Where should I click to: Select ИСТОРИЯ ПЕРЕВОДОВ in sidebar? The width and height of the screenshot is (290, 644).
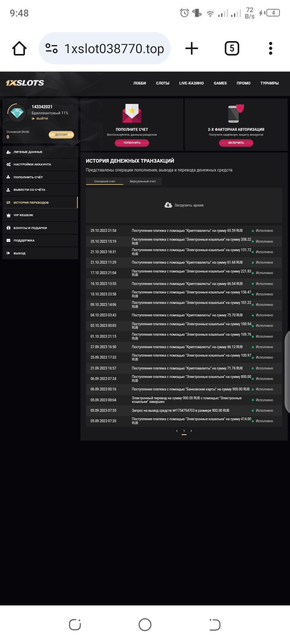pos(40,202)
